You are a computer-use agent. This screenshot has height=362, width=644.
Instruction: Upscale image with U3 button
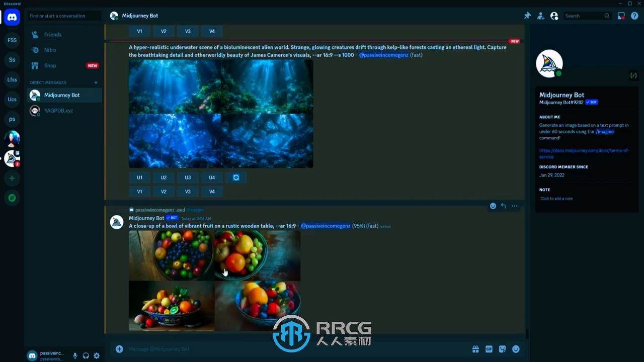tap(188, 177)
